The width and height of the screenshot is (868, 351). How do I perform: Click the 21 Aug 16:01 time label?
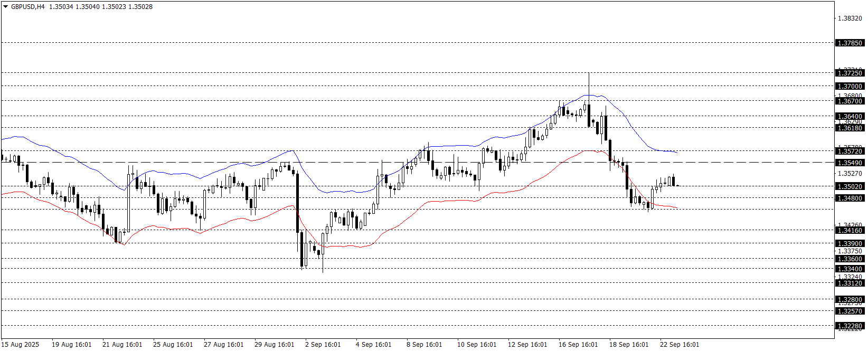(x=122, y=345)
